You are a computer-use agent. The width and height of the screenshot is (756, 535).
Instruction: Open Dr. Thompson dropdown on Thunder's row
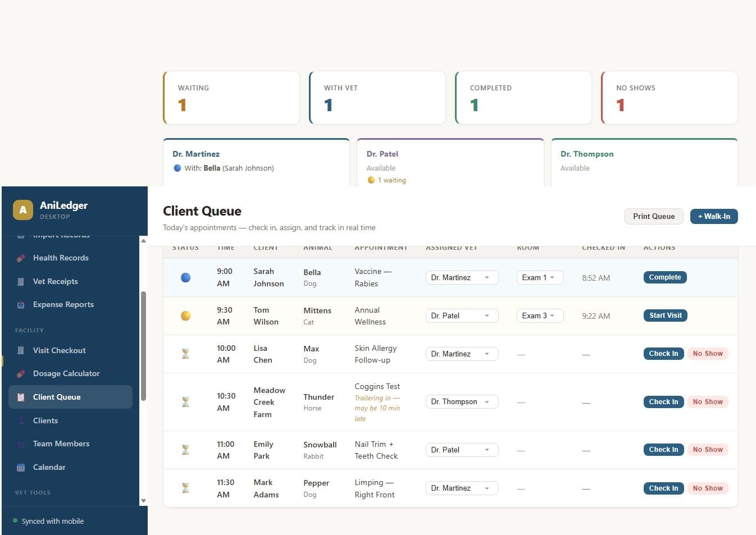(462, 401)
